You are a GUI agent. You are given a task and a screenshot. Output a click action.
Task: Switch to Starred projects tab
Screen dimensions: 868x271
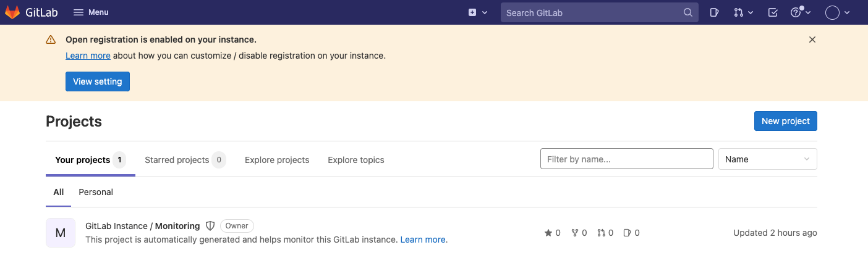click(x=185, y=160)
